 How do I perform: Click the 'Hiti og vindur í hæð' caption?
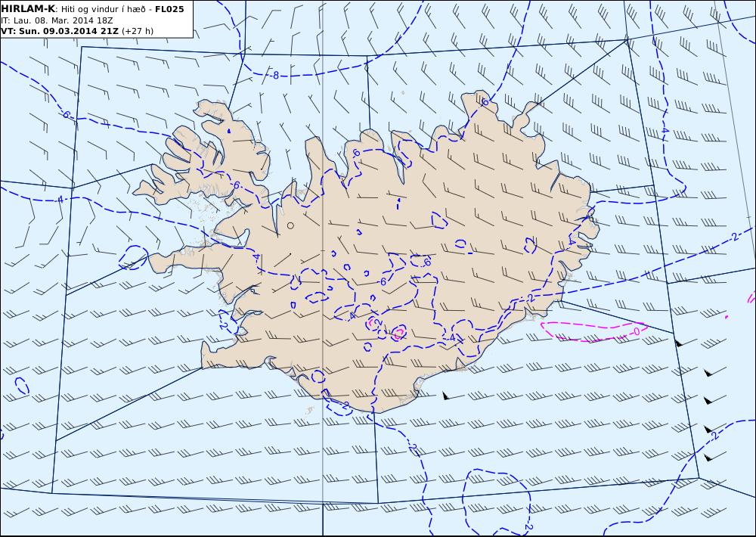click(103, 9)
